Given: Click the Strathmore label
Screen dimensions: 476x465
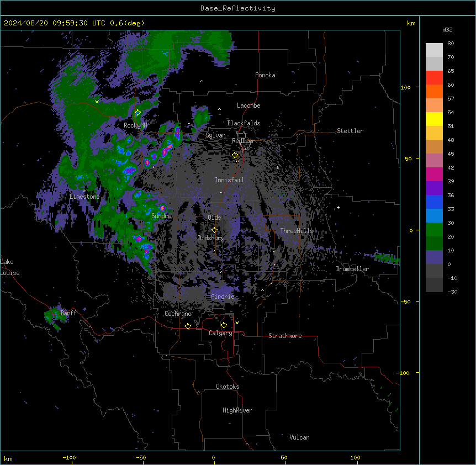Looking at the screenshot, I should pyautogui.click(x=285, y=336).
